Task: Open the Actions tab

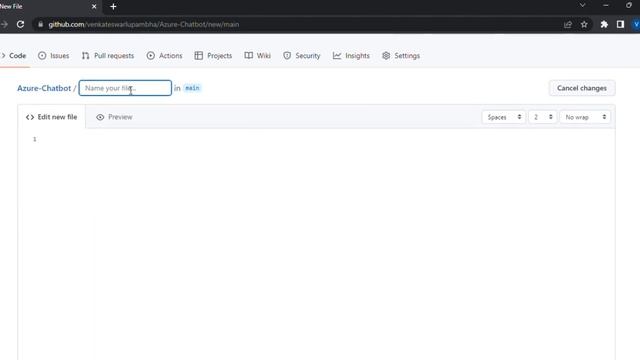Action: (164, 56)
